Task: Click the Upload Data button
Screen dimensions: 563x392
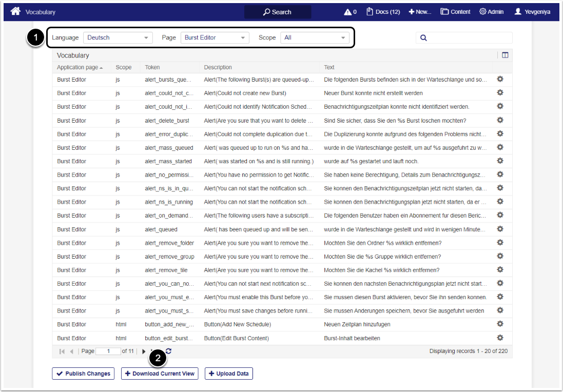Action: [228, 374]
